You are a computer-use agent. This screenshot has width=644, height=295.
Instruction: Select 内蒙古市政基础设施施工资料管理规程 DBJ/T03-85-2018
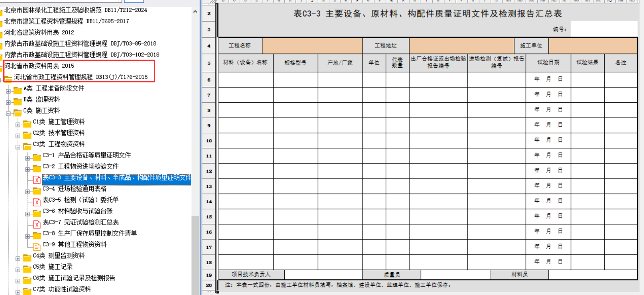coord(80,43)
